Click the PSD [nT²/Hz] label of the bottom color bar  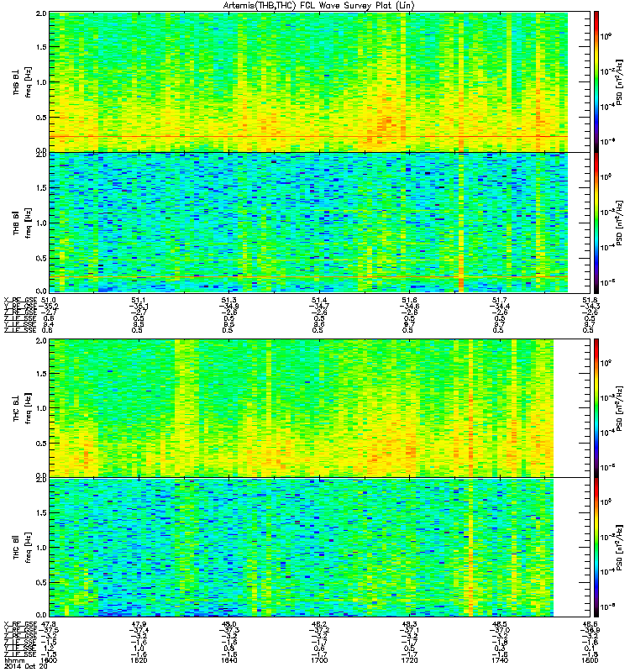(x=618, y=548)
